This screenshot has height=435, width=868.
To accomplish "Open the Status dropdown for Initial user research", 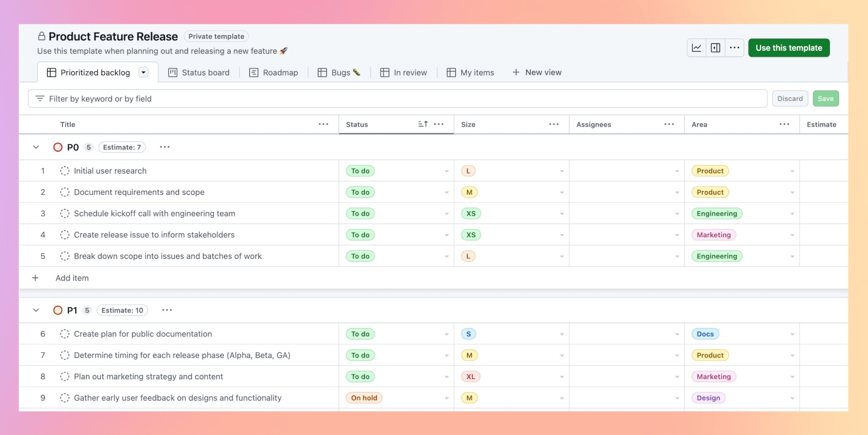I will 446,171.
